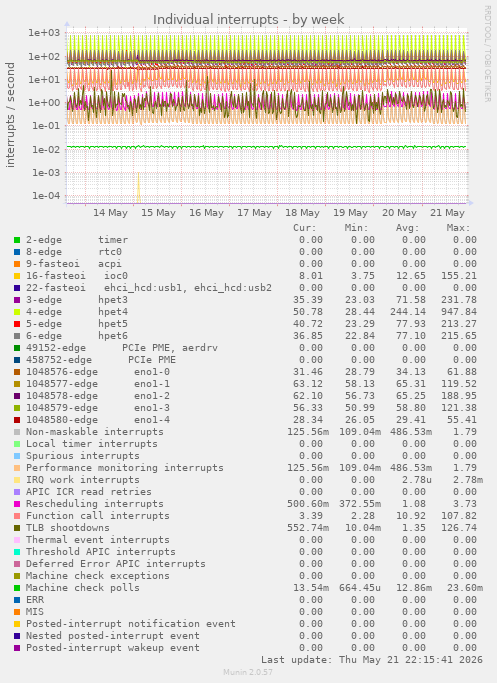The height and width of the screenshot is (683, 497).
Task: Click the 14 May x-axis date label
Action: 110,213
